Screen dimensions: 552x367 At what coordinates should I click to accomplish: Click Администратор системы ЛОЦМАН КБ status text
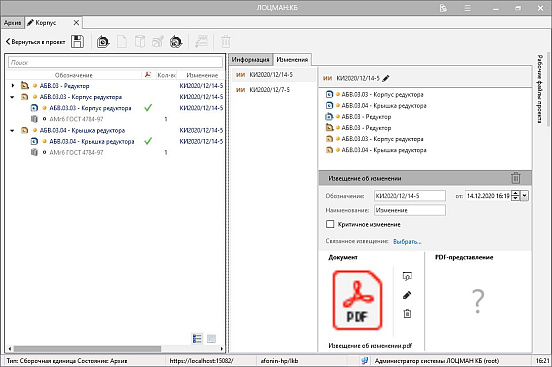click(437, 361)
